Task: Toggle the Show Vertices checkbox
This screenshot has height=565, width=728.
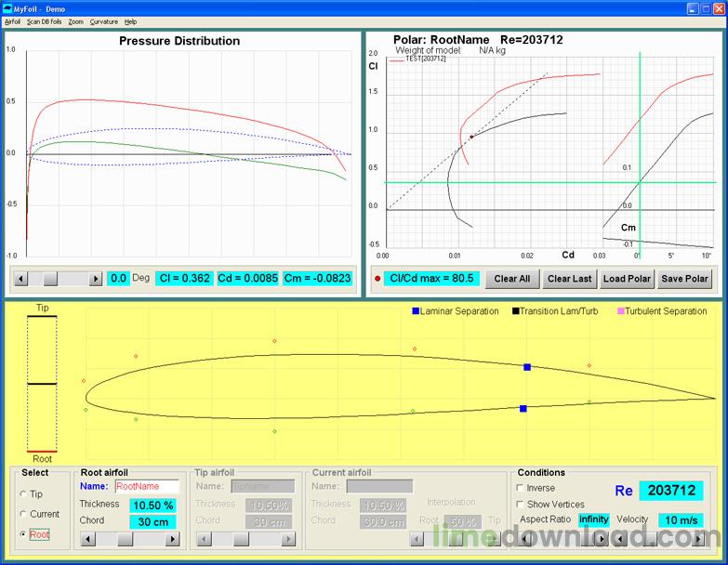Action: [x=520, y=504]
